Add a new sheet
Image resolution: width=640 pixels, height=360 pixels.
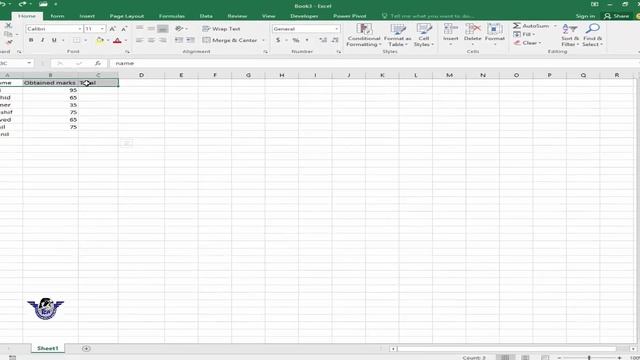click(86, 348)
